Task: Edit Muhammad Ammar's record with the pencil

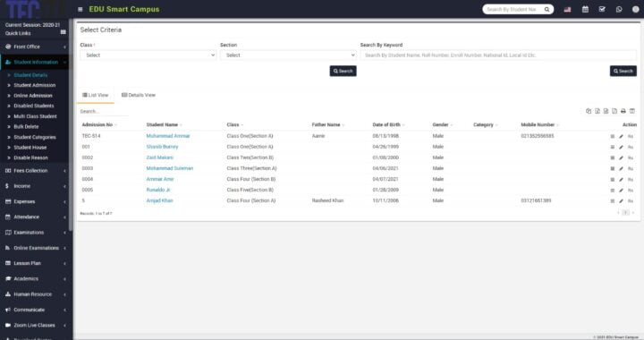Action: pos(621,136)
